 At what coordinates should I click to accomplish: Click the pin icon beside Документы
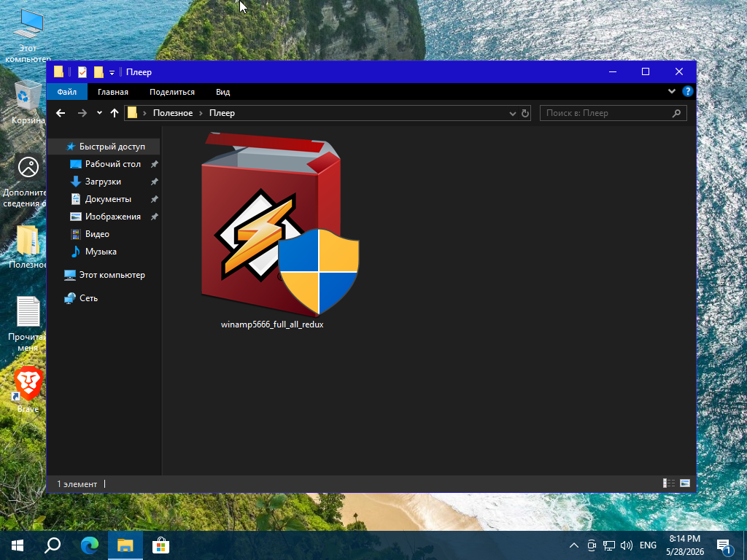coord(155,200)
